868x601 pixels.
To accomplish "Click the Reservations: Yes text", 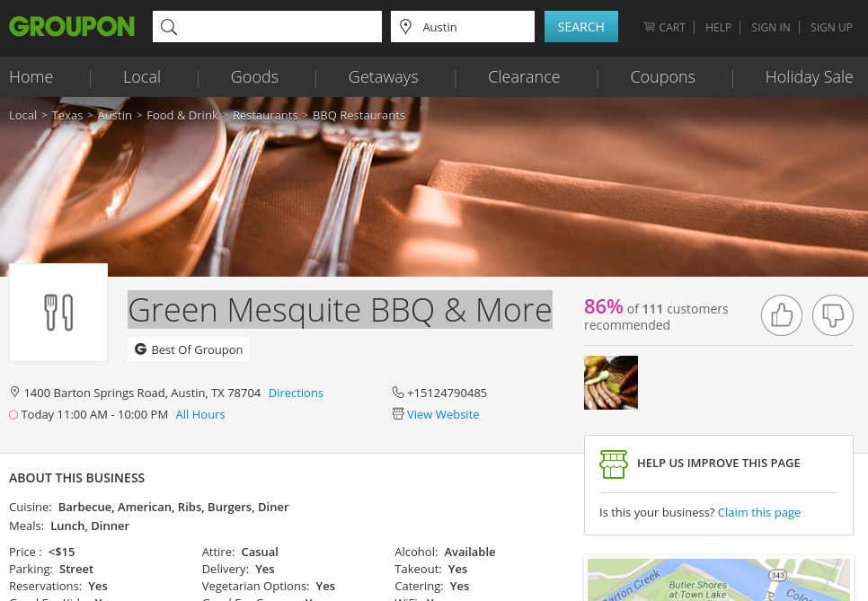I will pos(58,586).
